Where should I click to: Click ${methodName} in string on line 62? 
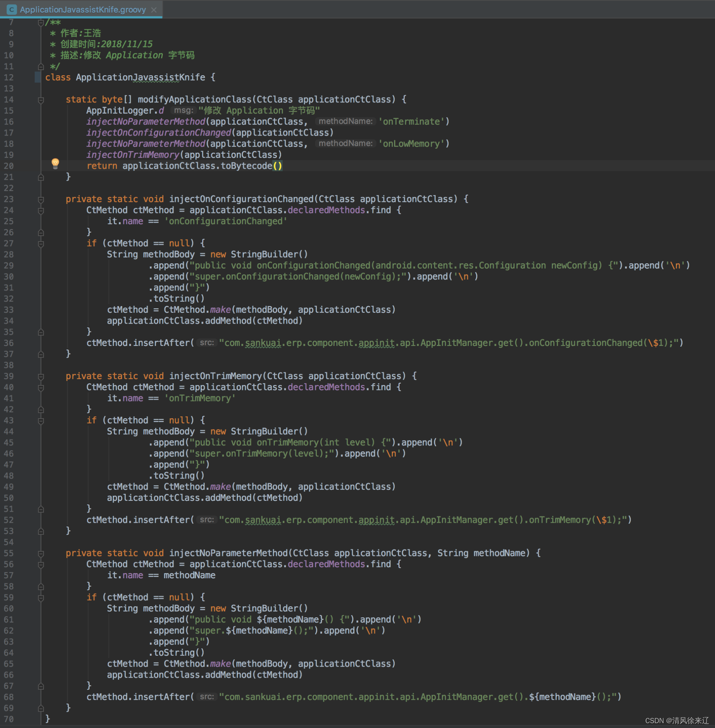tap(259, 631)
